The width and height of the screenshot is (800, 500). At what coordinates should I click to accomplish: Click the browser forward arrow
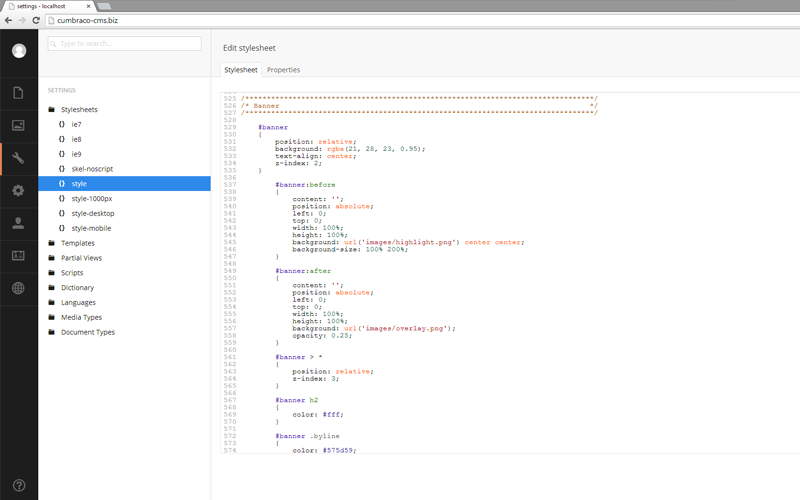tap(22, 20)
